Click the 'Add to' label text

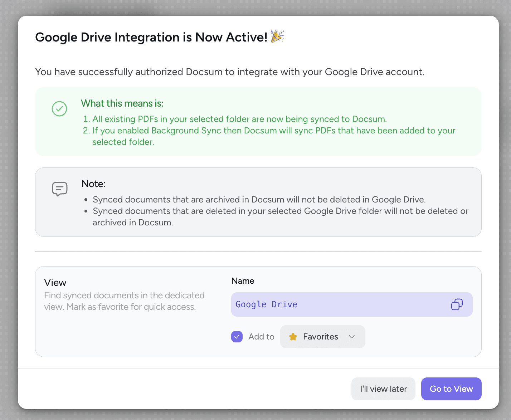click(262, 337)
